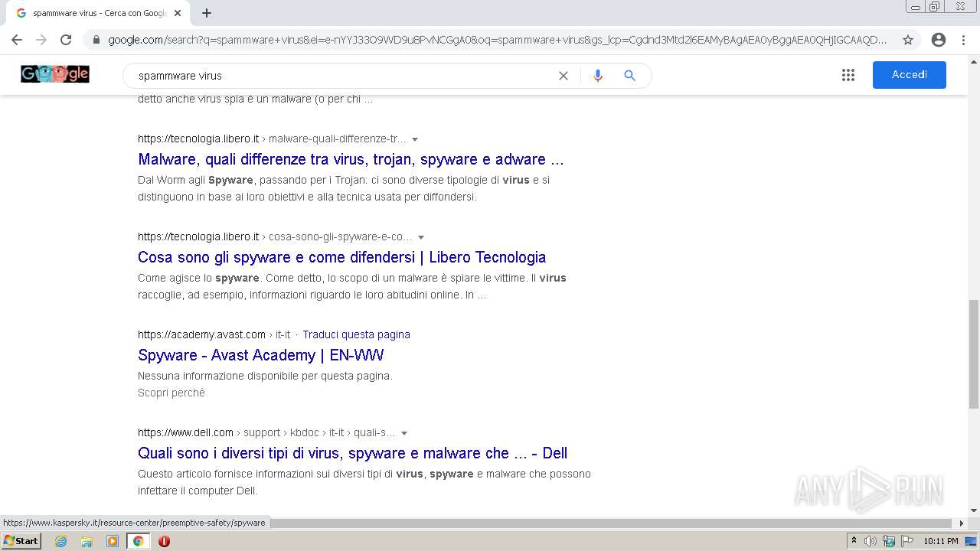Select the browser address bar

tap(498, 40)
